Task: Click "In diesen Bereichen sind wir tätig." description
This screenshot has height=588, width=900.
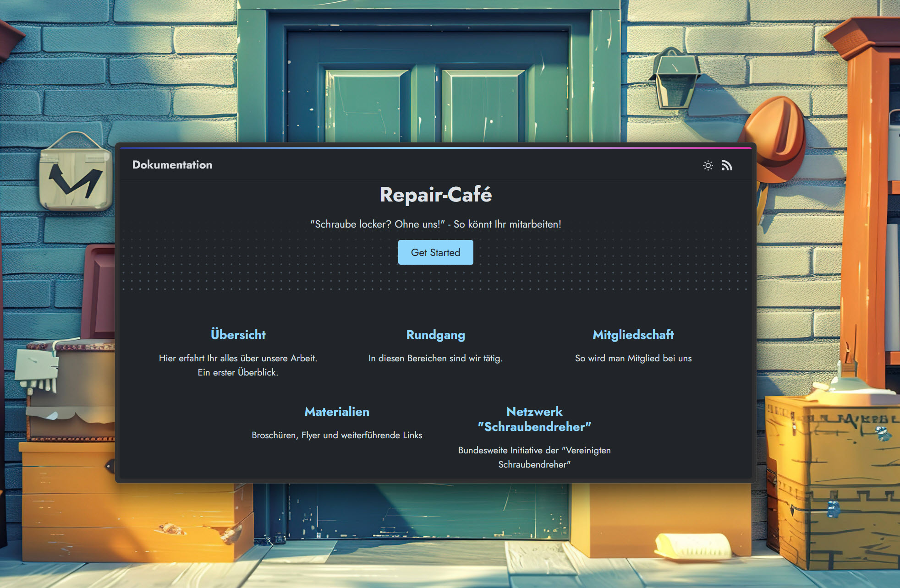Action: (x=435, y=358)
